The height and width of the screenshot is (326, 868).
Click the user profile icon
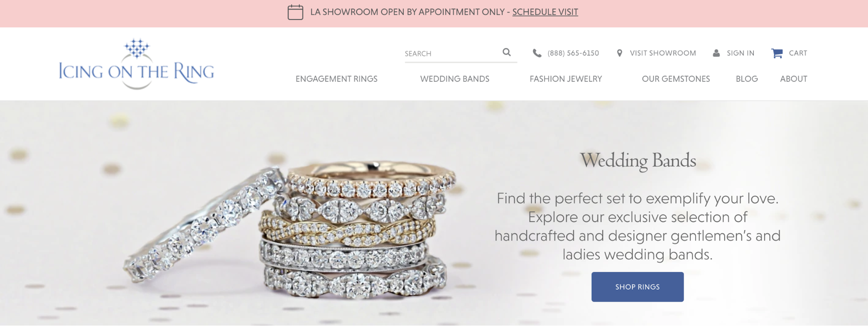tap(716, 53)
